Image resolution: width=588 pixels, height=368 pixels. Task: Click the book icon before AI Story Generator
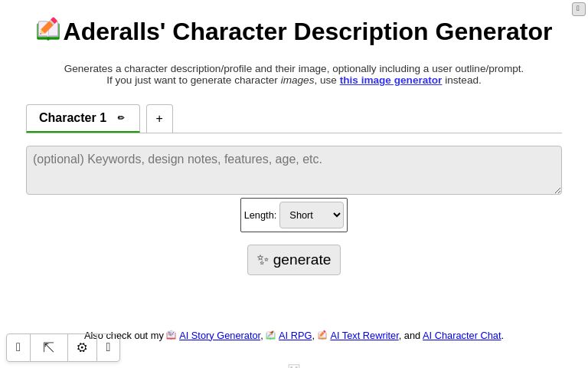(171, 335)
